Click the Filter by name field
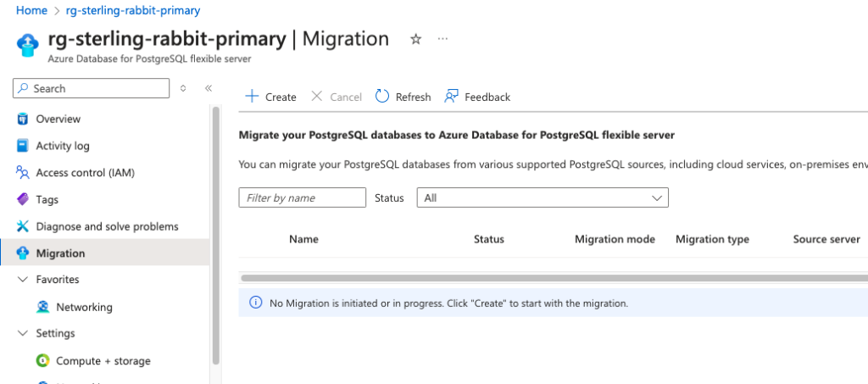The width and height of the screenshot is (868, 384). coord(302,198)
